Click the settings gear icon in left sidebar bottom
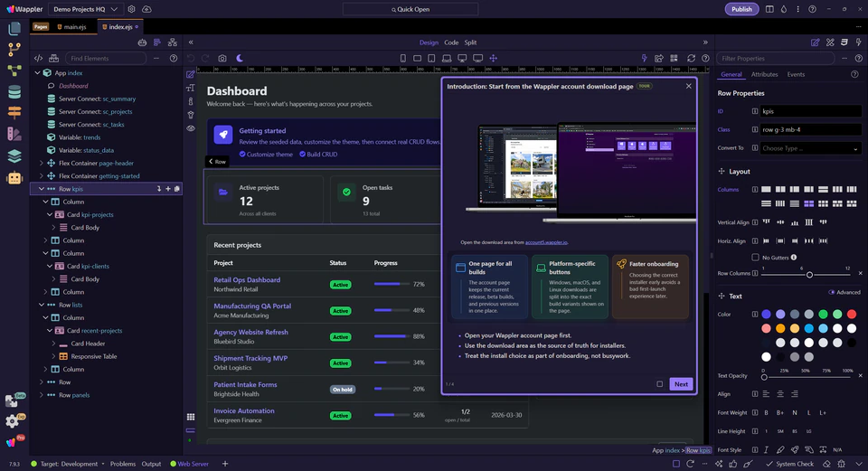Viewport: 868px width, 471px height. [x=12, y=421]
